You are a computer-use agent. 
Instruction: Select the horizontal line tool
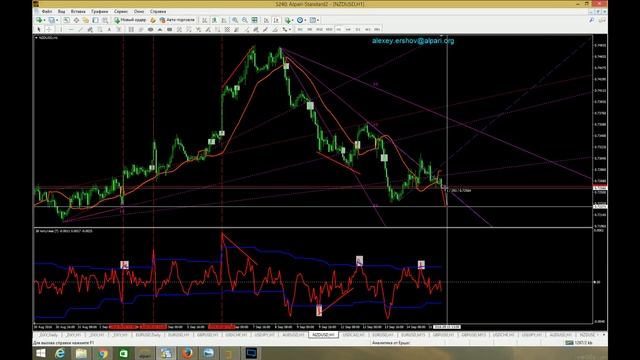click(71, 29)
